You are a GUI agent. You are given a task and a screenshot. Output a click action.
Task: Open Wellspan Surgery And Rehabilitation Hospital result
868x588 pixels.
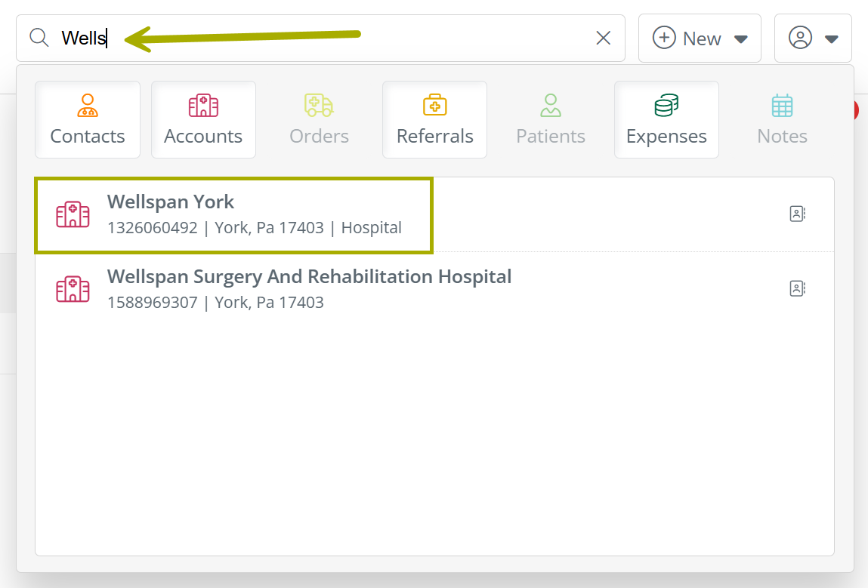coord(434,289)
